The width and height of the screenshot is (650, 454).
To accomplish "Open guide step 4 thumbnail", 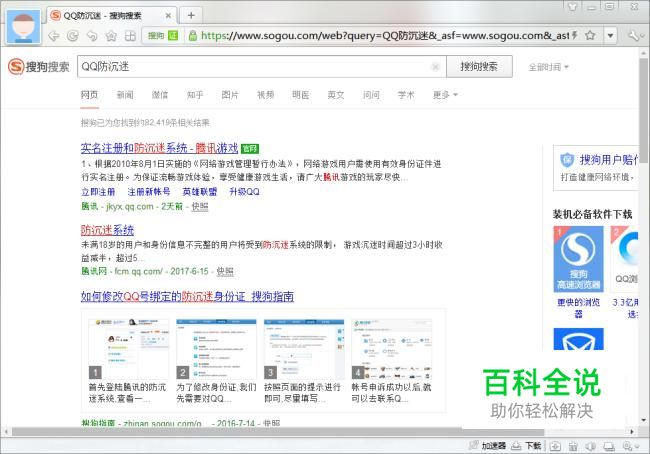I will (392, 349).
